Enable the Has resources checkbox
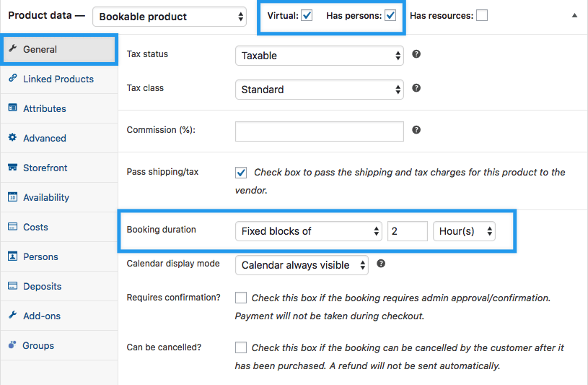588x385 pixels. pyautogui.click(x=482, y=16)
